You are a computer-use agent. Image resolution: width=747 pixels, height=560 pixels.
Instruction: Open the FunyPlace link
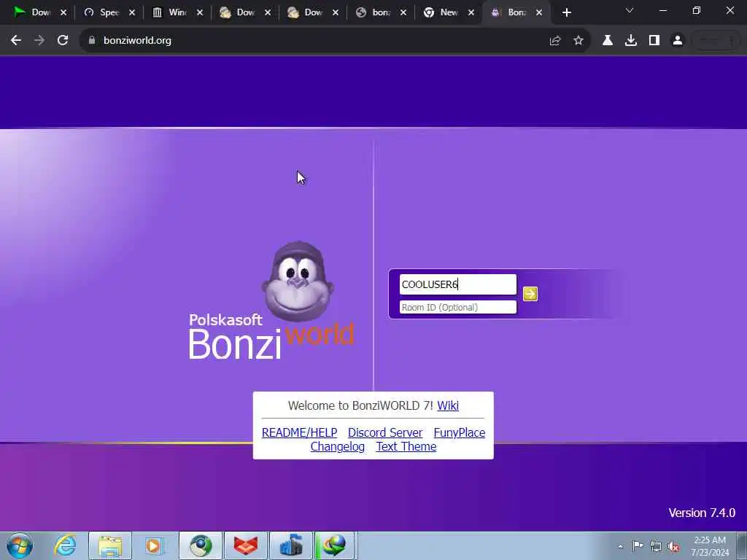click(460, 432)
